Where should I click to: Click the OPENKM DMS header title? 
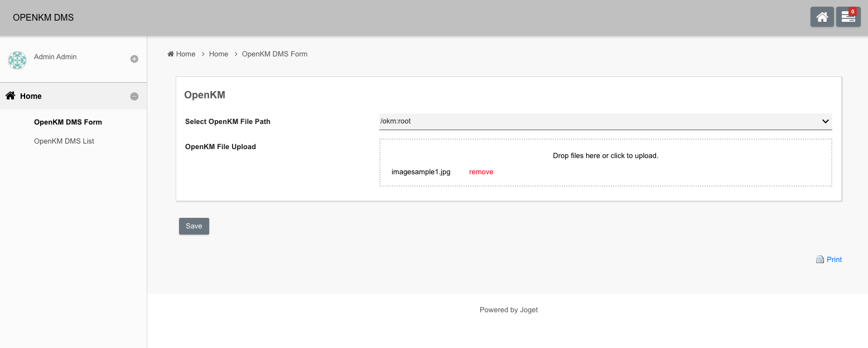[44, 18]
